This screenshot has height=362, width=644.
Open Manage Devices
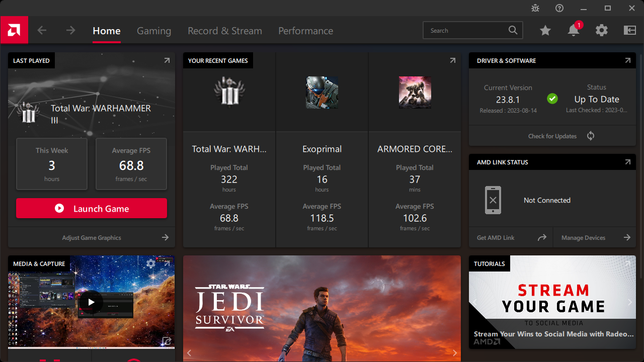pos(584,238)
